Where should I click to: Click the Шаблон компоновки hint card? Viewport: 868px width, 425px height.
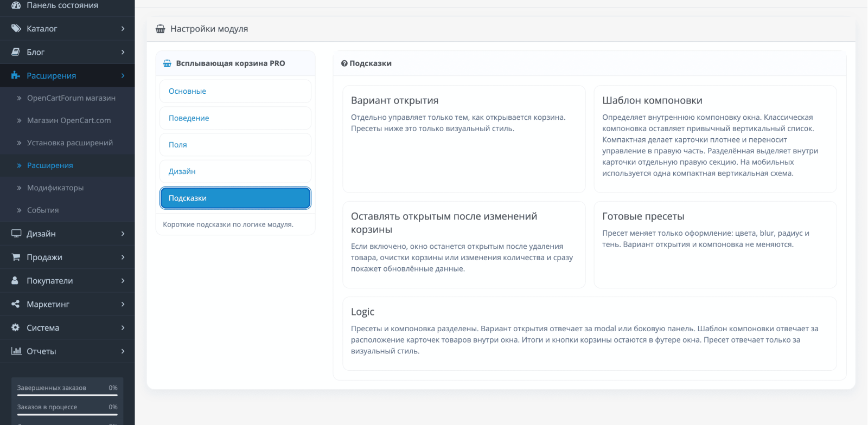pos(715,139)
